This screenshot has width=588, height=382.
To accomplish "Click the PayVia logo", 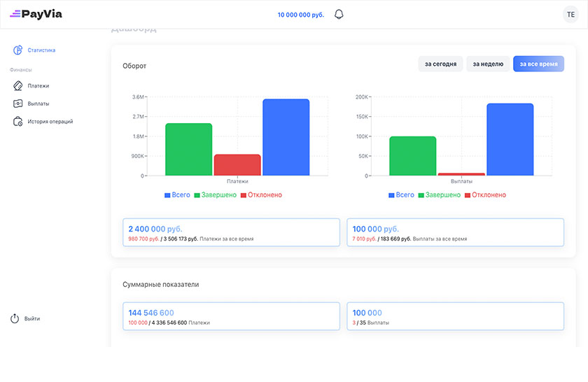I will coord(36,14).
